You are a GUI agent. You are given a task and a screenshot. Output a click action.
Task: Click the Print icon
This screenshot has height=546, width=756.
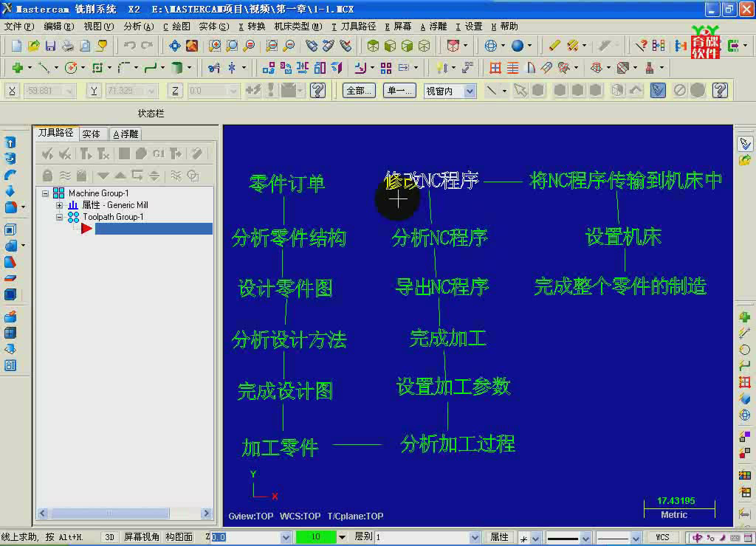click(x=67, y=46)
